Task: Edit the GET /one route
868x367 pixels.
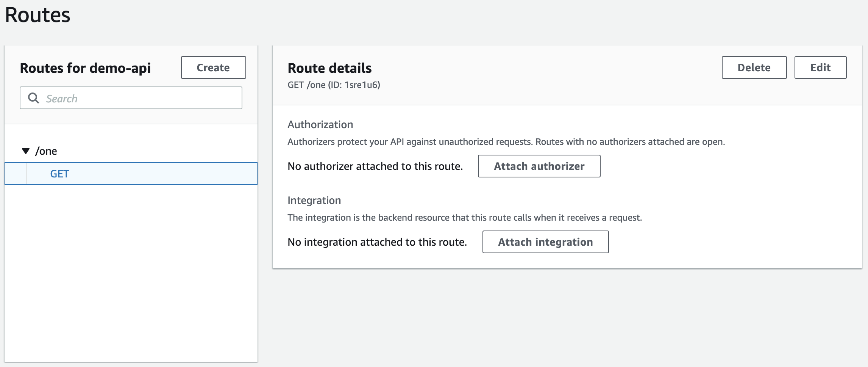Action: tap(820, 67)
